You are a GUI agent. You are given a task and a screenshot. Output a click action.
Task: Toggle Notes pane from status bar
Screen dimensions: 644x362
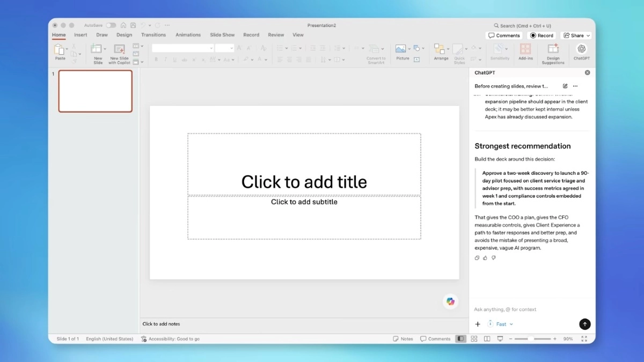(403, 339)
